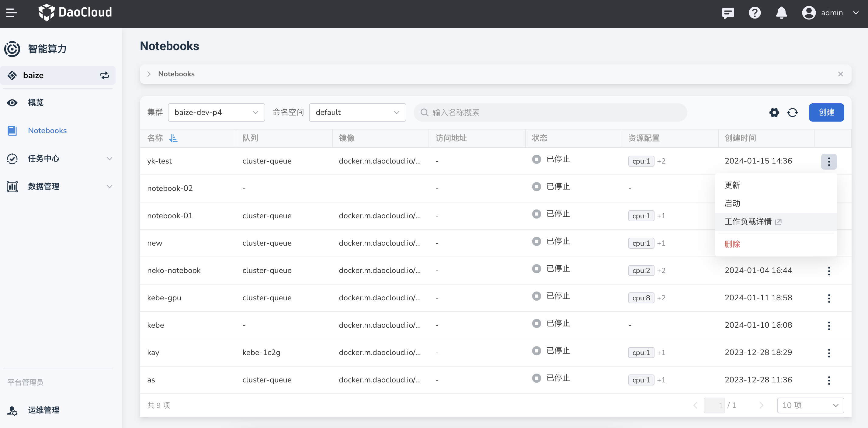The height and width of the screenshot is (428, 868).
Task: Click the notebook name search field
Action: (550, 112)
